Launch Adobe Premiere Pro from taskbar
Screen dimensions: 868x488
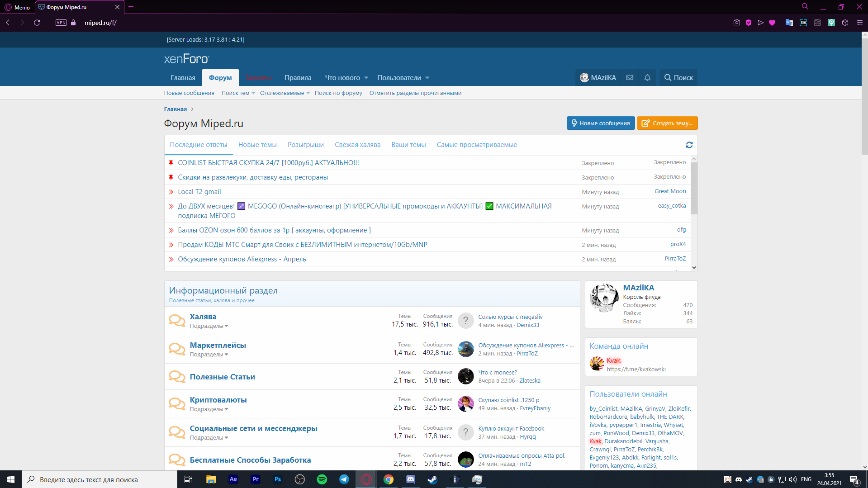pos(256,479)
